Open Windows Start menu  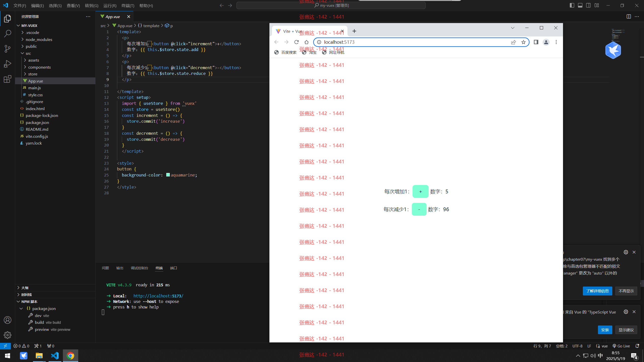coord(8,356)
